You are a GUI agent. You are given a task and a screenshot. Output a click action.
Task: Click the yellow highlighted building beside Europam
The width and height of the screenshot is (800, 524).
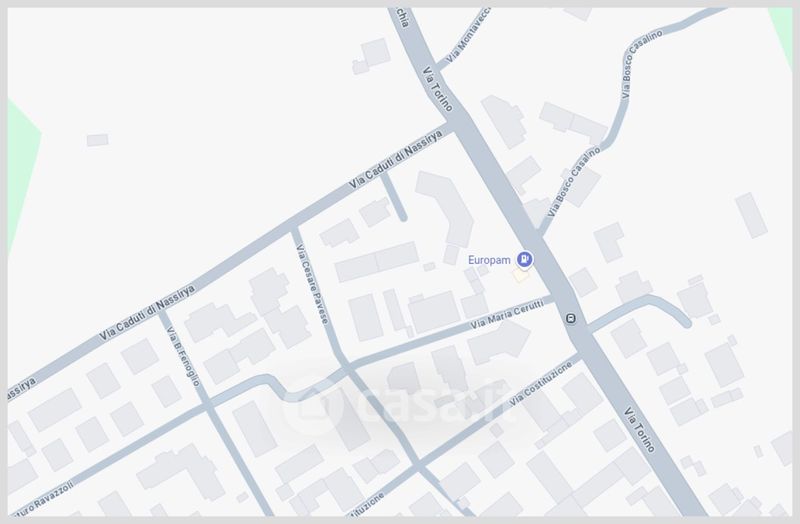pyautogui.click(x=520, y=275)
